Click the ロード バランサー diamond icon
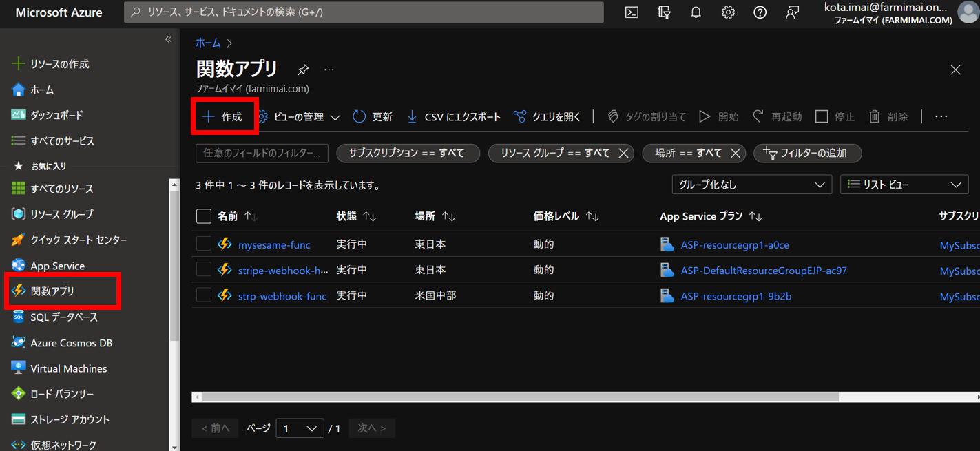 (19, 394)
